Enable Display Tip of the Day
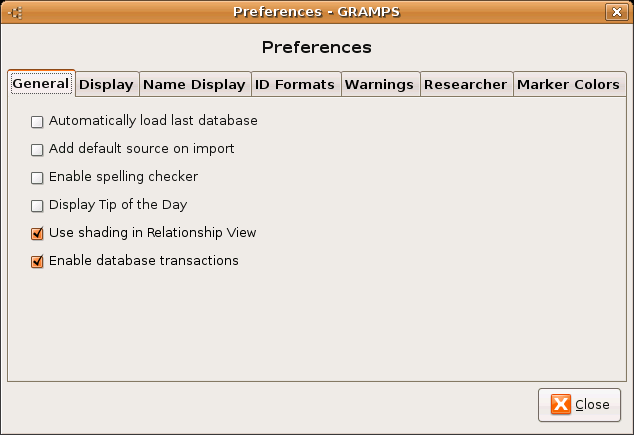This screenshot has height=435, width=634. point(38,205)
